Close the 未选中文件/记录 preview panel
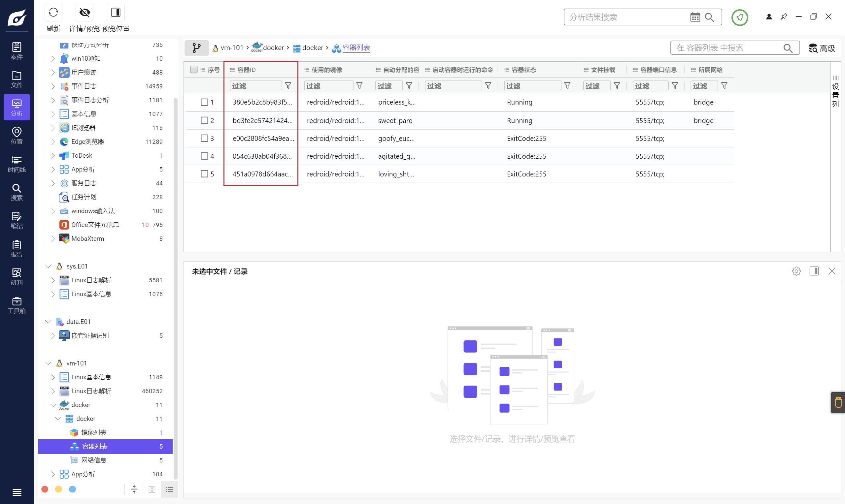This screenshot has height=504, width=845. click(831, 271)
